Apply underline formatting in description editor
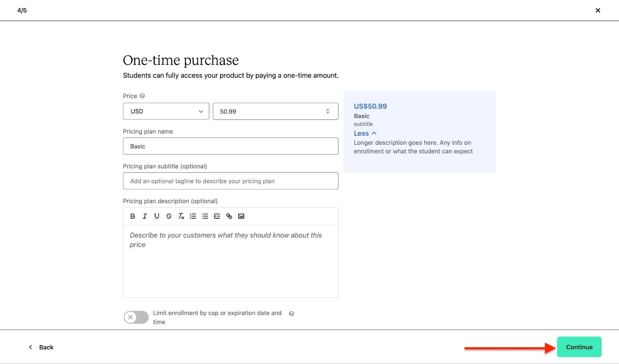Screen dimensions: 619x364 click(x=157, y=216)
